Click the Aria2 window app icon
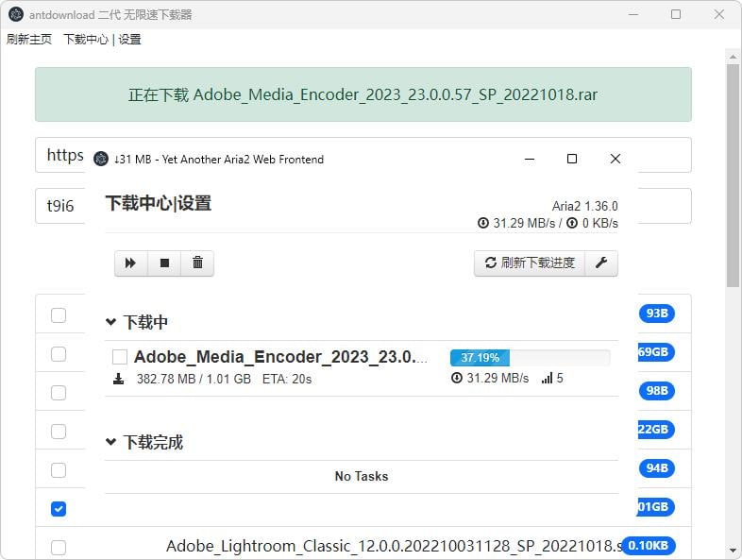742x560 pixels. (x=101, y=159)
